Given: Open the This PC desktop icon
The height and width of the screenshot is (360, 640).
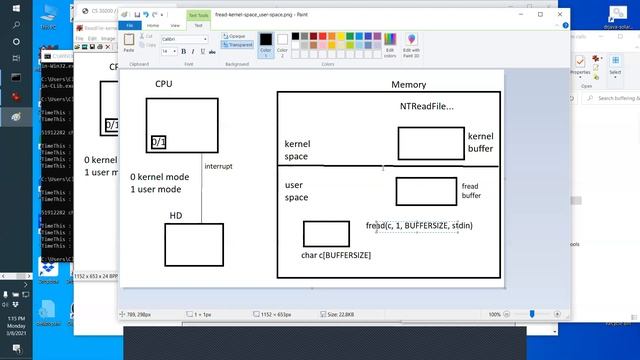Looking at the screenshot, I should 48,18.
